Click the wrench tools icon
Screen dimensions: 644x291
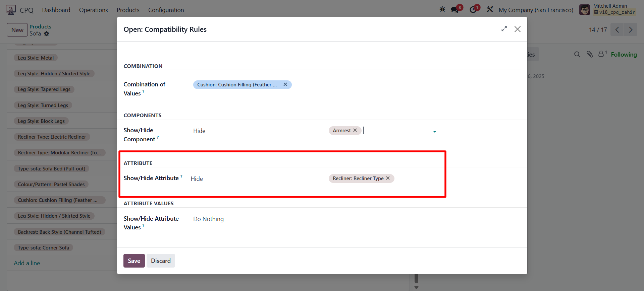click(x=490, y=9)
